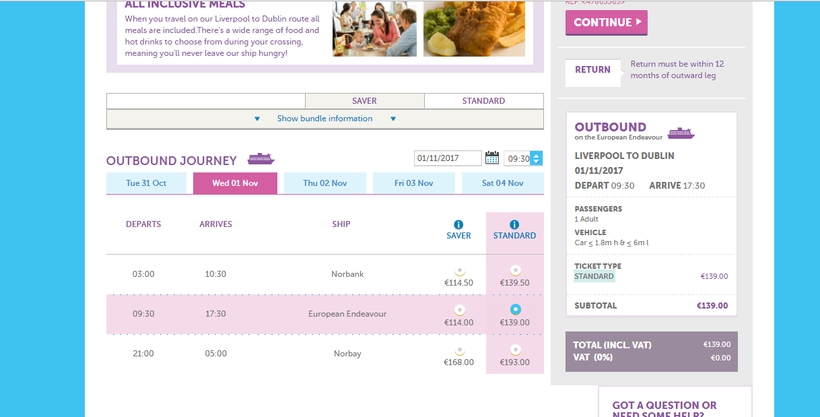Switch to Sat 04 Nov tab
Viewport: 820px width, 417px height.
(x=503, y=183)
